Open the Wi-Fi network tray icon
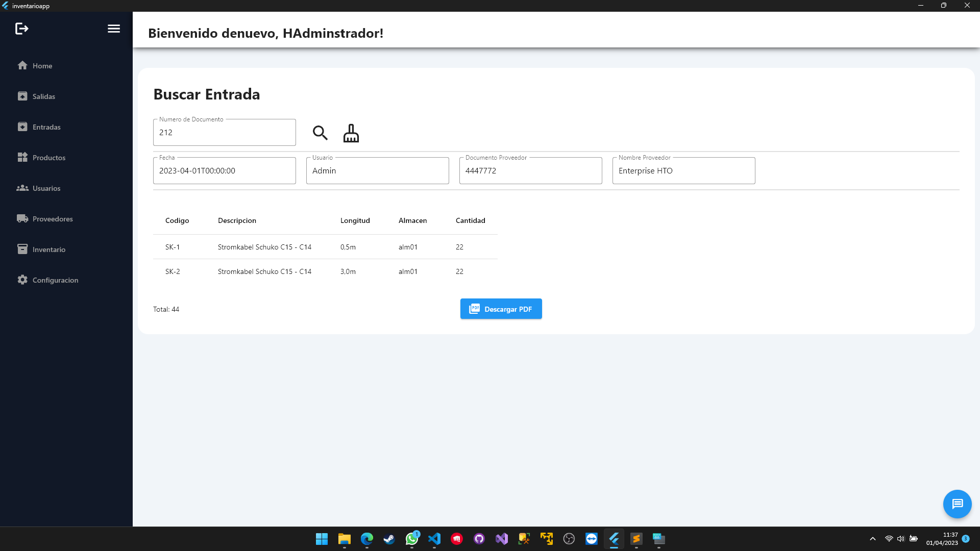This screenshot has height=551, width=980. (889, 539)
